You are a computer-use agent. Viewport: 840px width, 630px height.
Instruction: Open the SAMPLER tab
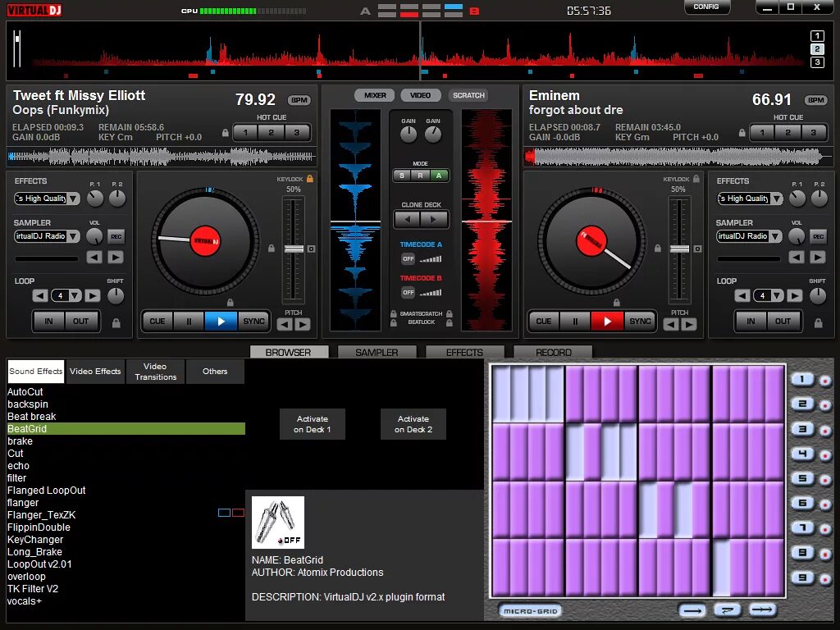377,351
